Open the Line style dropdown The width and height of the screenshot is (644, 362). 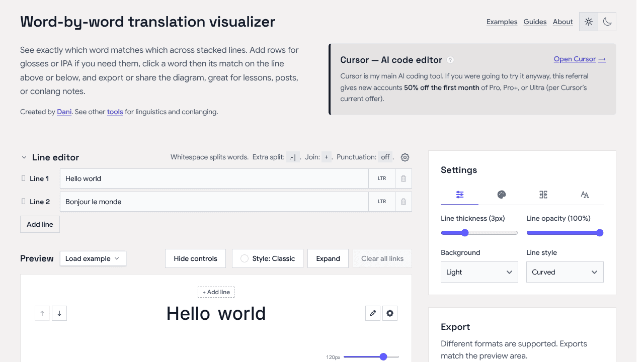click(x=565, y=272)
